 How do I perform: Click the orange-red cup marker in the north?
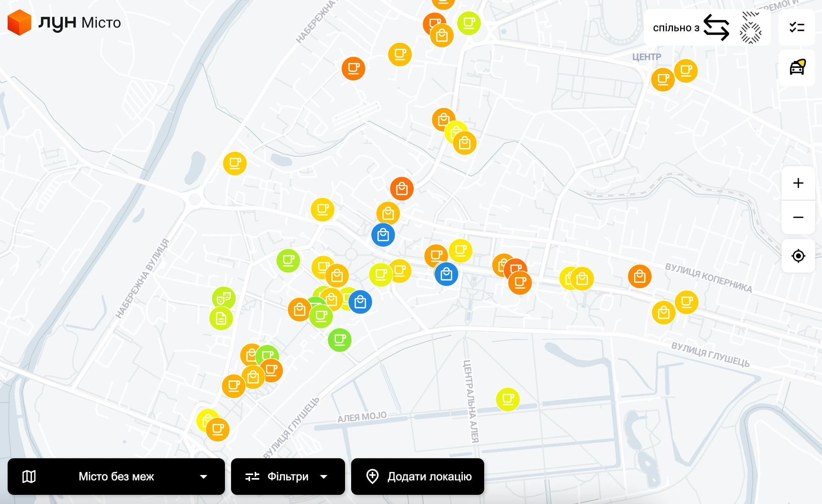tap(353, 69)
